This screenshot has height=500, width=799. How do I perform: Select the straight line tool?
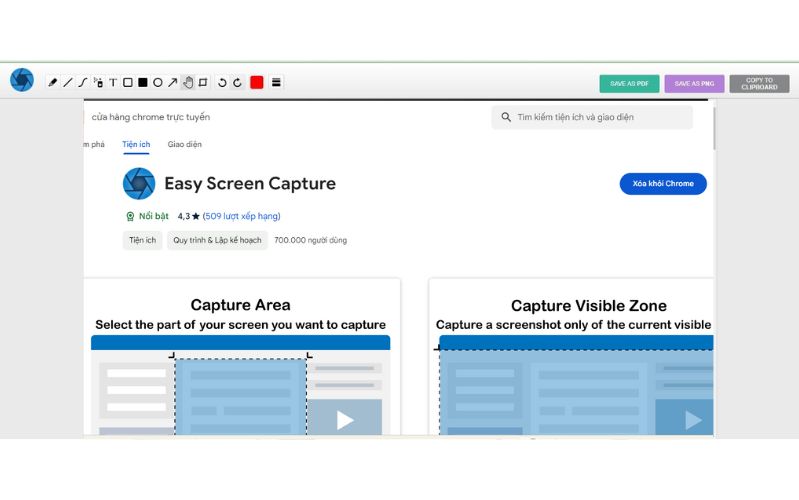click(x=68, y=83)
